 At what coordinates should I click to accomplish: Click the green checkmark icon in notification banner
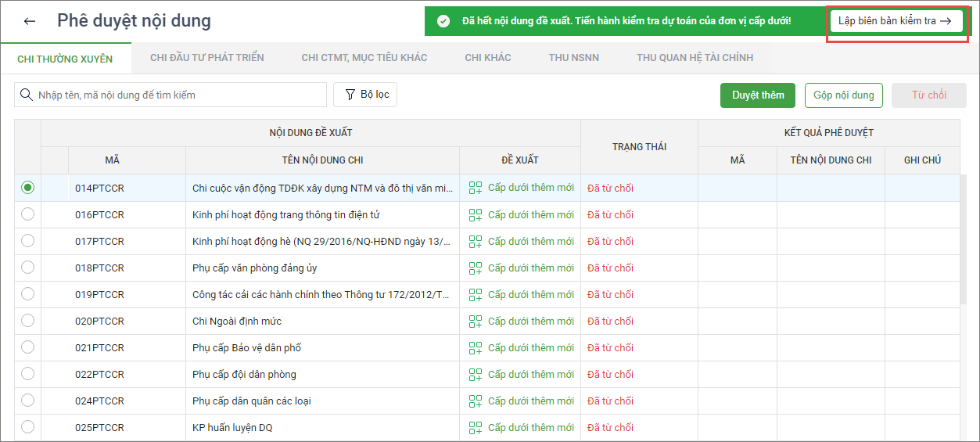443,21
